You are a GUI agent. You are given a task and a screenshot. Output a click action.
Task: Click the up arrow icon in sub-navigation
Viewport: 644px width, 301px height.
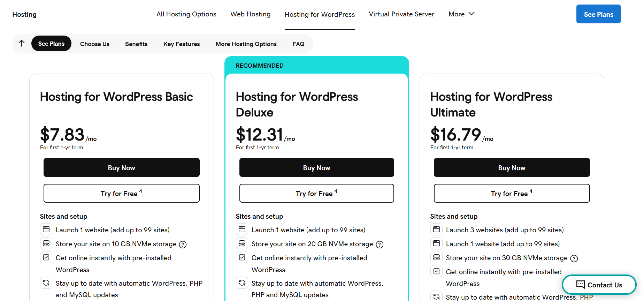coord(22,43)
